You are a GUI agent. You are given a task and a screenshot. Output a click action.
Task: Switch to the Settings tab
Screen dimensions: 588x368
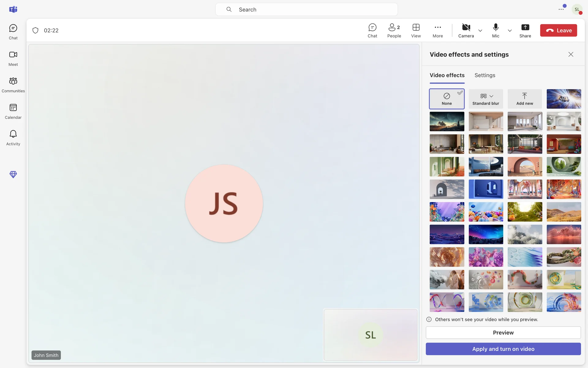[484, 75]
